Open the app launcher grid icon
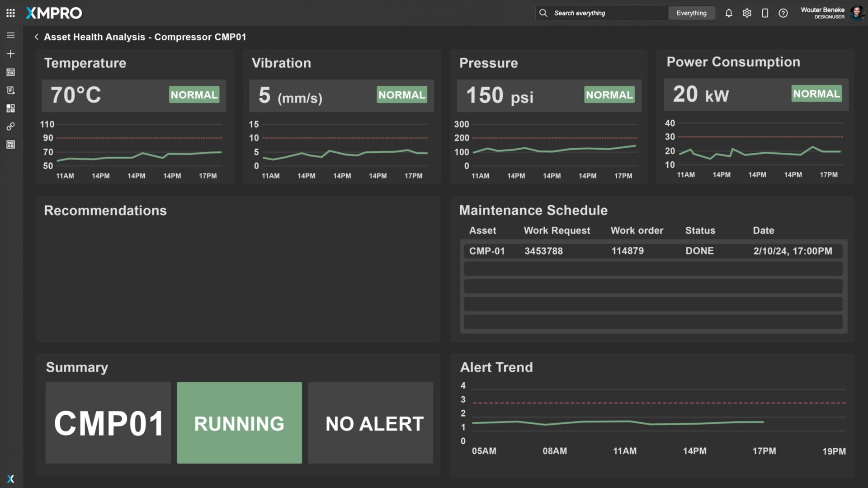Viewport: 868px width, 488px height. (x=11, y=13)
